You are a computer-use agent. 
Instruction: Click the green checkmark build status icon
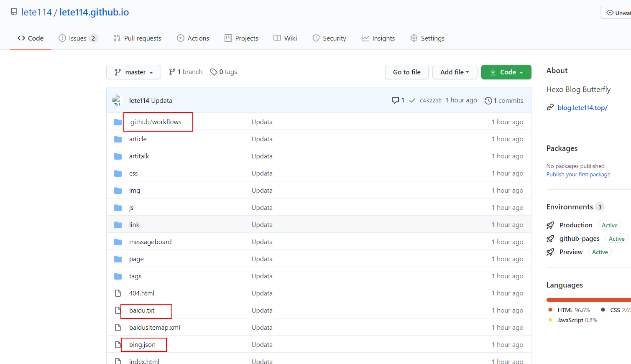(x=412, y=100)
